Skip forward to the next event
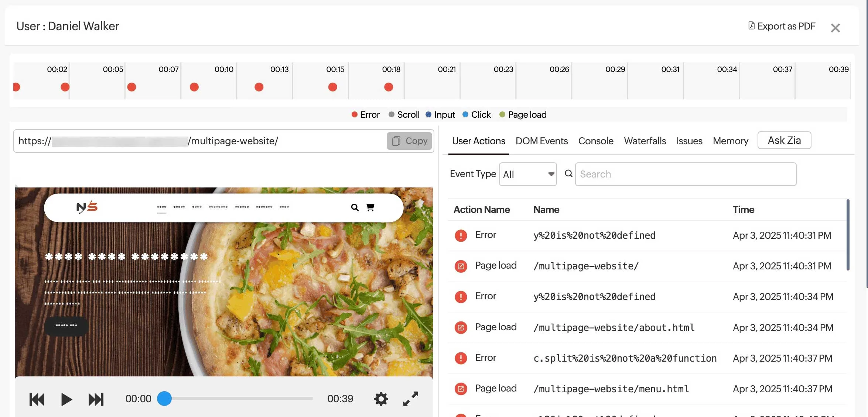Image resolution: width=868 pixels, height=417 pixels. coord(96,399)
